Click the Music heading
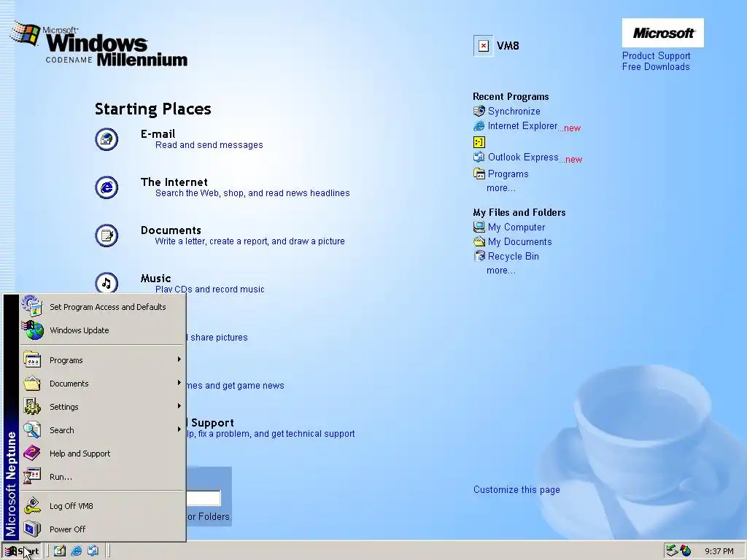The image size is (747, 560). point(156,278)
